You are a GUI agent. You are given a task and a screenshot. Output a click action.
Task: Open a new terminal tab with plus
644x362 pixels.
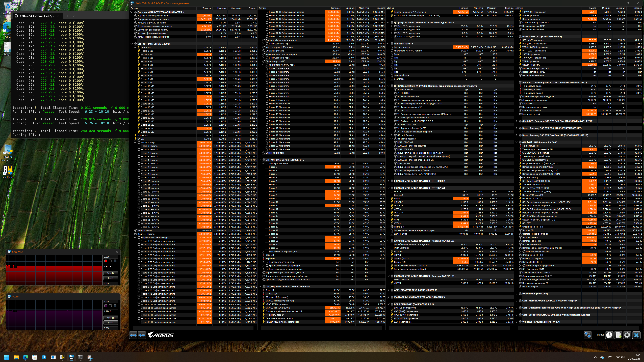point(67,16)
